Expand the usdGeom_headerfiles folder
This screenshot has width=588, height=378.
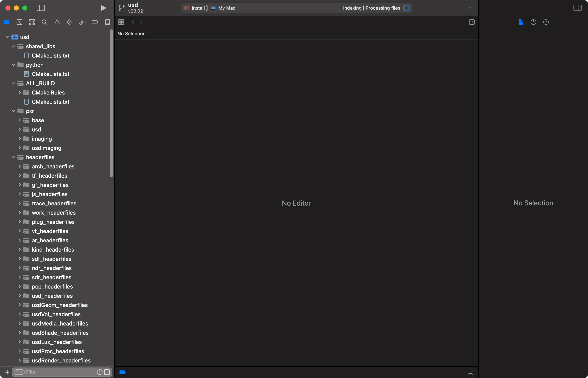(x=20, y=305)
